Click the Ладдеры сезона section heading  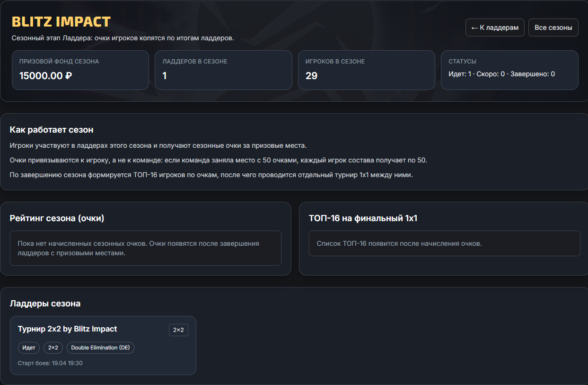(45, 304)
